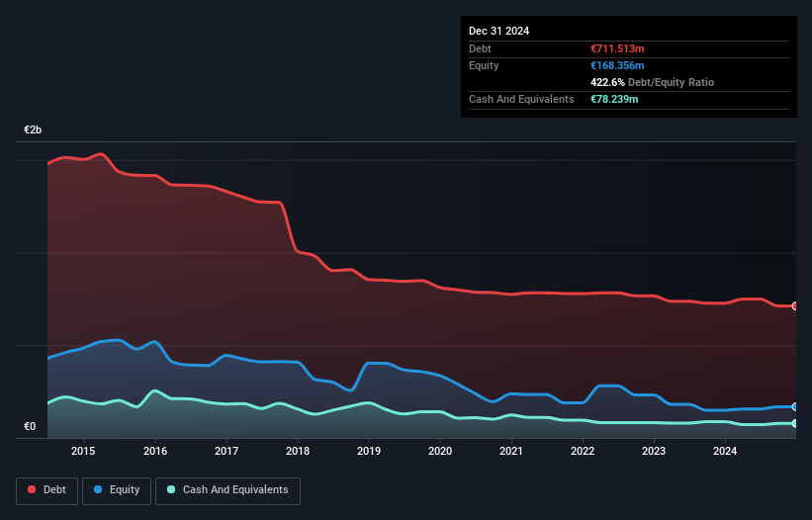The width and height of the screenshot is (812, 520).
Task: Click the €711.513m debt value
Action: 617,48
